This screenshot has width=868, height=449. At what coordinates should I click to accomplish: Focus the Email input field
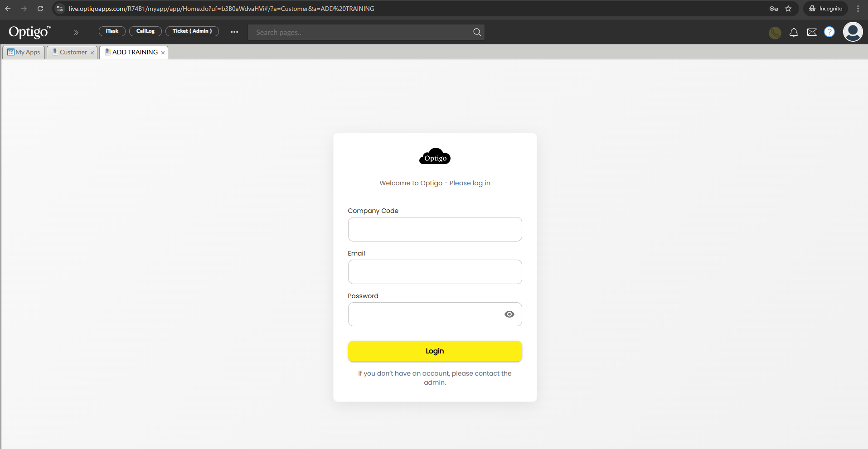435,272
